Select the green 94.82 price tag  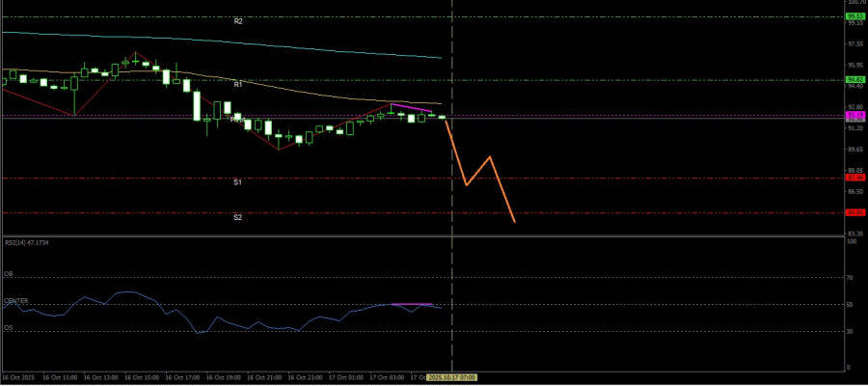pyautogui.click(x=854, y=79)
